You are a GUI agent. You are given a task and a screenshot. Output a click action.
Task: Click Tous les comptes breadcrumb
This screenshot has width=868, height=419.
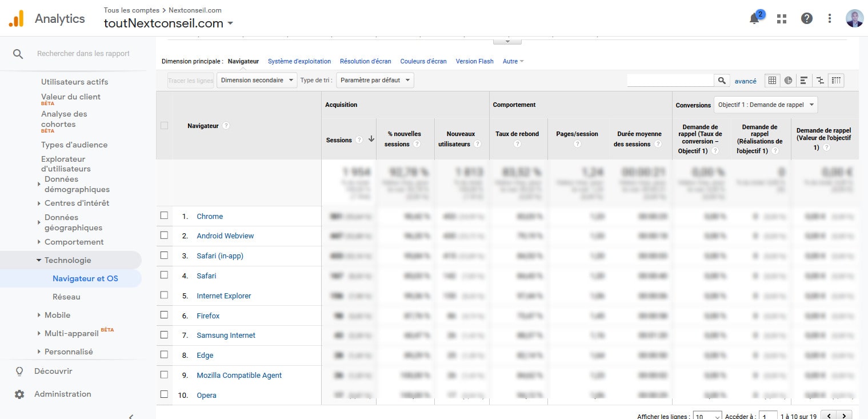click(131, 10)
